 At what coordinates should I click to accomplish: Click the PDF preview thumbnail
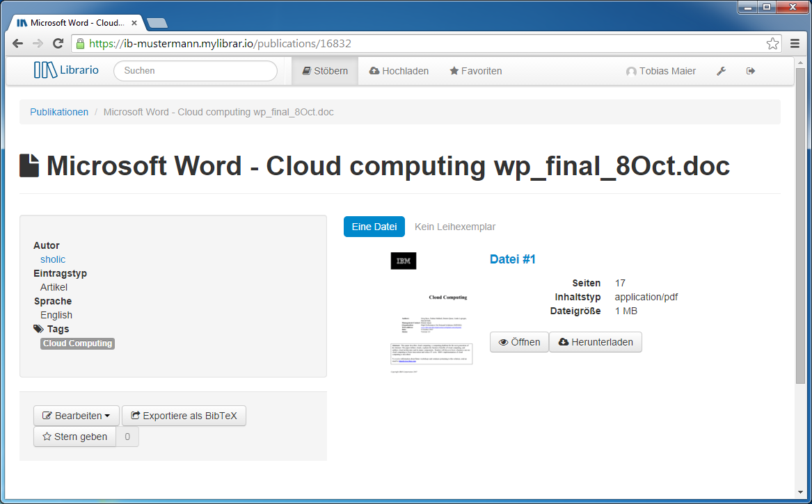tap(431, 312)
